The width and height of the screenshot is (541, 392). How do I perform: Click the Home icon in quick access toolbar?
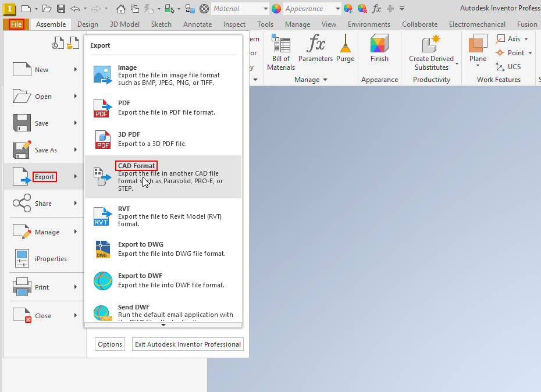click(120, 9)
